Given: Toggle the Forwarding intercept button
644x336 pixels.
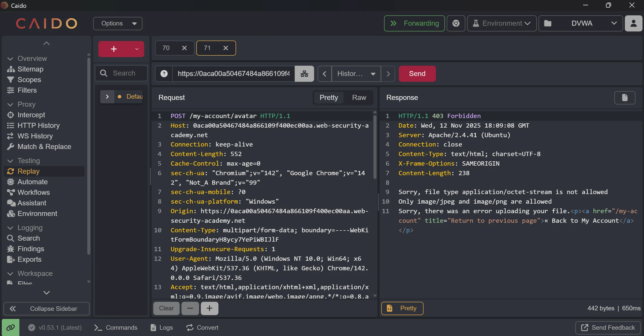Looking at the screenshot, I should click(414, 23).
